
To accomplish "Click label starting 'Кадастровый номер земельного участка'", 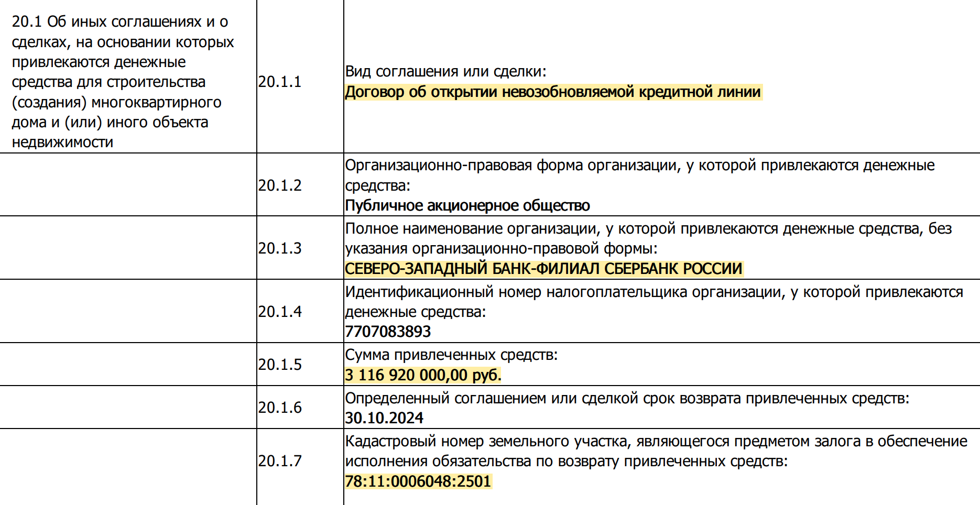I will click(656, 451).
